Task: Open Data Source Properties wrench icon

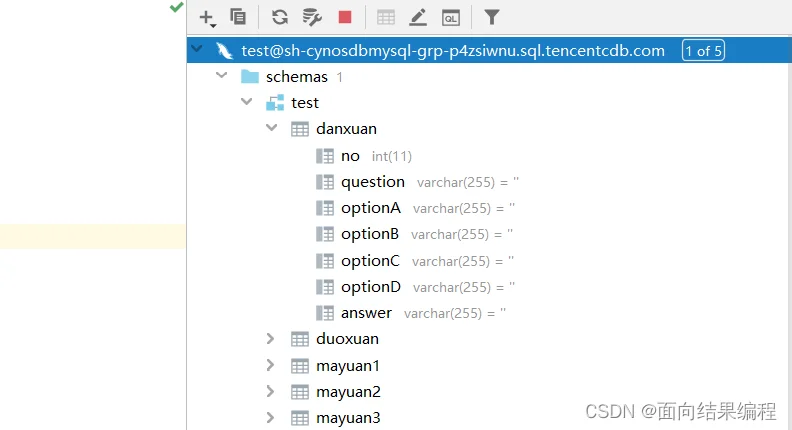Action: click(x=312, y=17)
